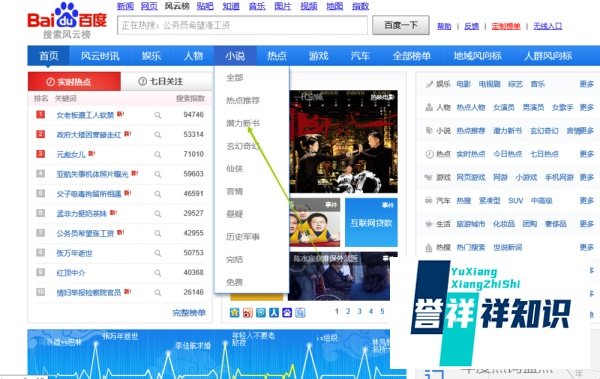Click the magnifier icon next to 红顶中介

click(158, 273)
